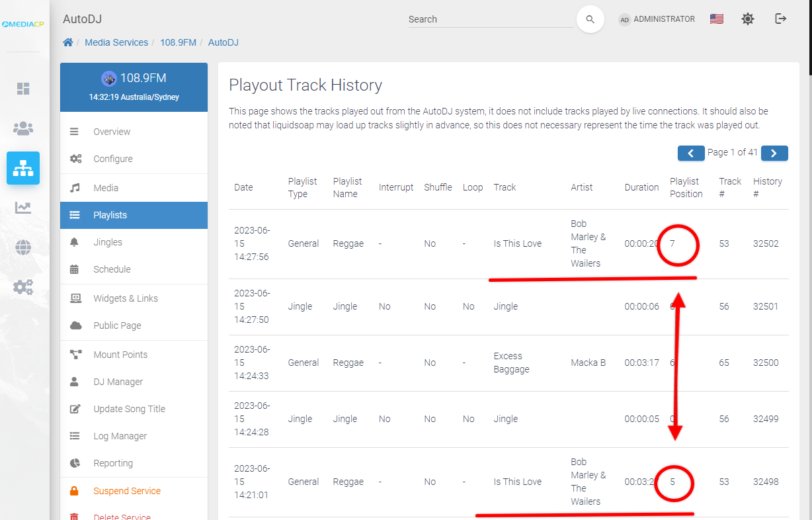Click the magnifier search button
This screenshot has height=520, width=812.
(x=590, y=19)
